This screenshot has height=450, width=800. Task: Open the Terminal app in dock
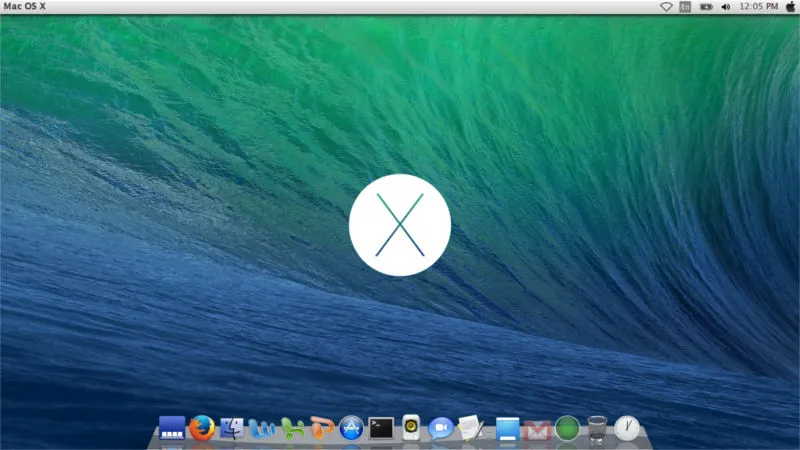381,428
